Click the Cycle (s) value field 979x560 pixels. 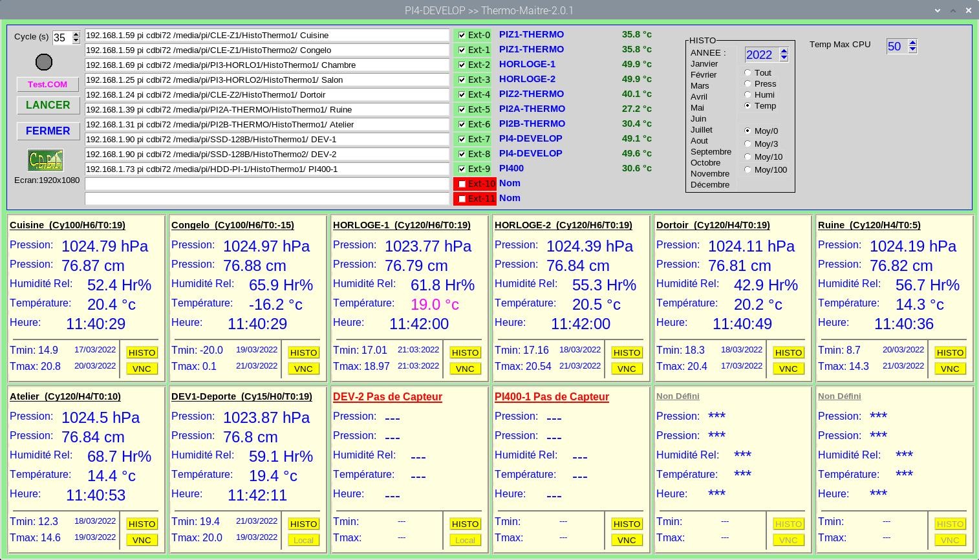(x=61, y=38)
